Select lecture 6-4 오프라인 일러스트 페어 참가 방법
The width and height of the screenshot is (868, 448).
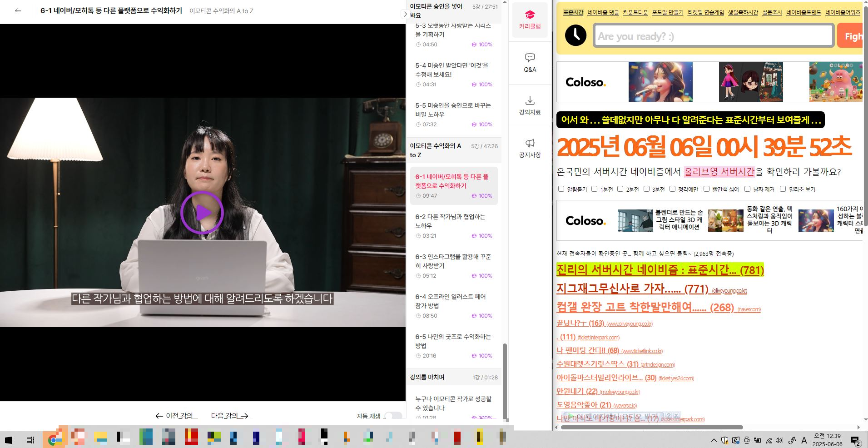click(x=453, y=306)
